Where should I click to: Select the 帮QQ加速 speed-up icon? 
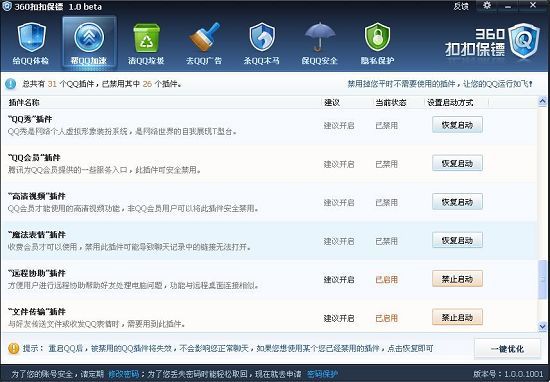(89, 38)
